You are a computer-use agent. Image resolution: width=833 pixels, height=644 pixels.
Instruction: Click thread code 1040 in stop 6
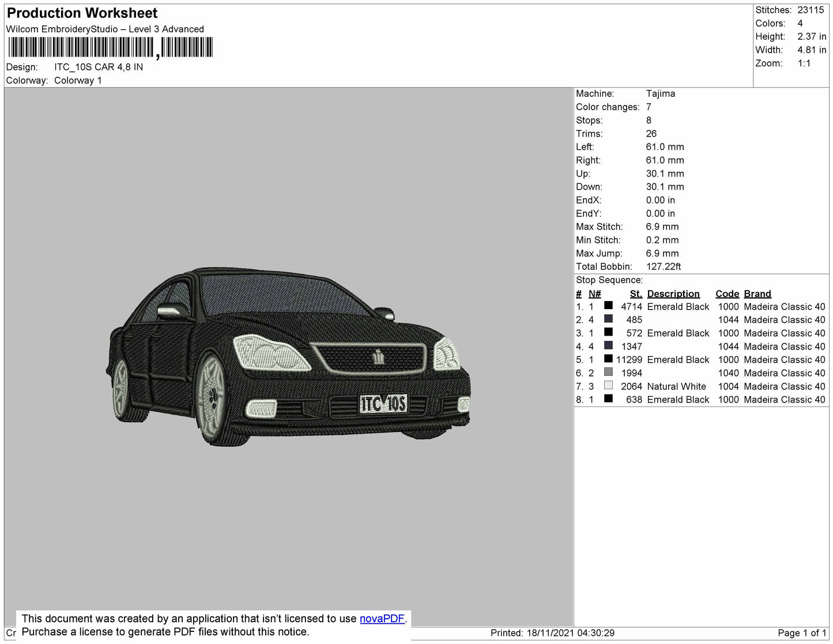coord(728,373)
